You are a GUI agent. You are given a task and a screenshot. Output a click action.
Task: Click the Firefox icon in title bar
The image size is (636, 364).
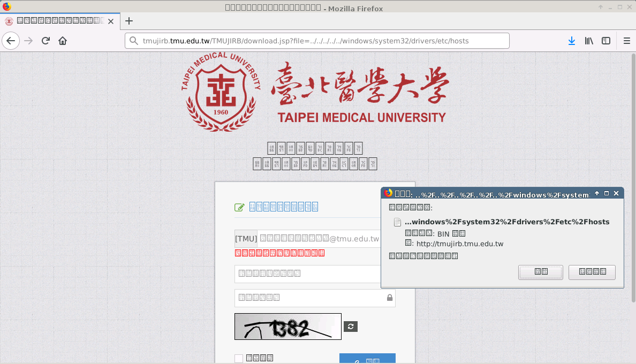pyautogui.click(x=6, y=6)
